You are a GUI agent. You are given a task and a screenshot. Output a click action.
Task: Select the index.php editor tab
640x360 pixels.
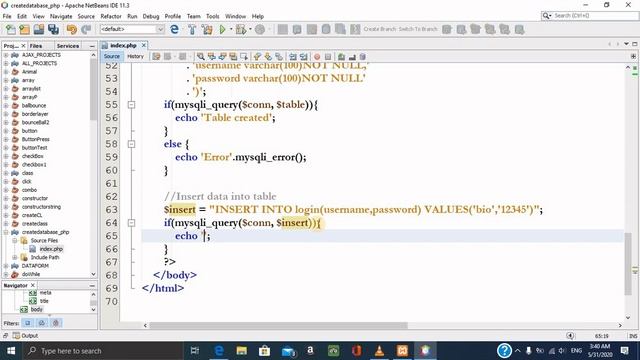pos(123,45)
